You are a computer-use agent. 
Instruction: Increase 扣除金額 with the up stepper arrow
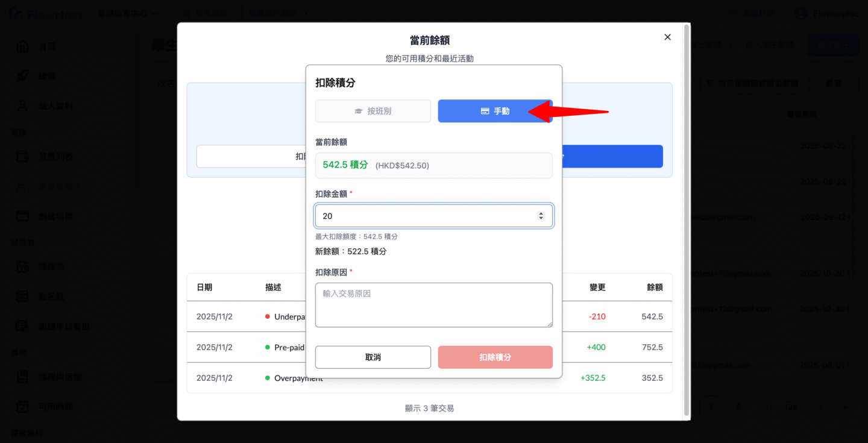(541, 213)
